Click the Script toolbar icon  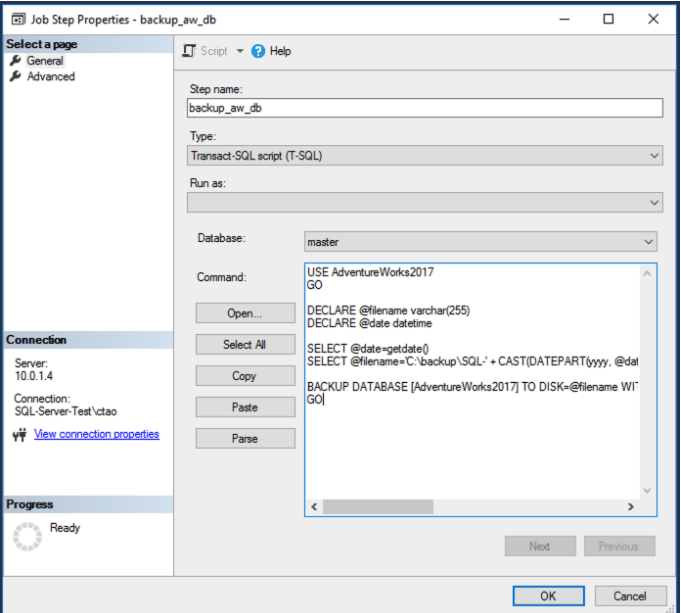pyautogui.click(x=189, y=51)
